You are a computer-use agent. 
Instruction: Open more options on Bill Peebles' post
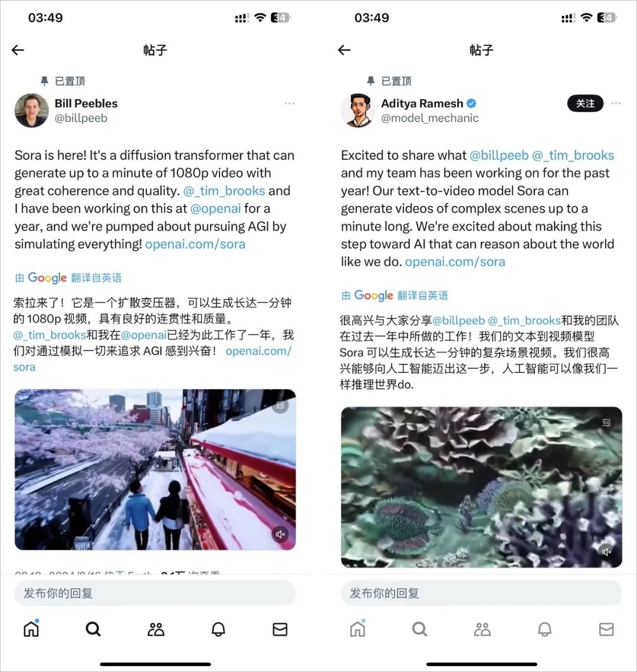tap(290, 103)
